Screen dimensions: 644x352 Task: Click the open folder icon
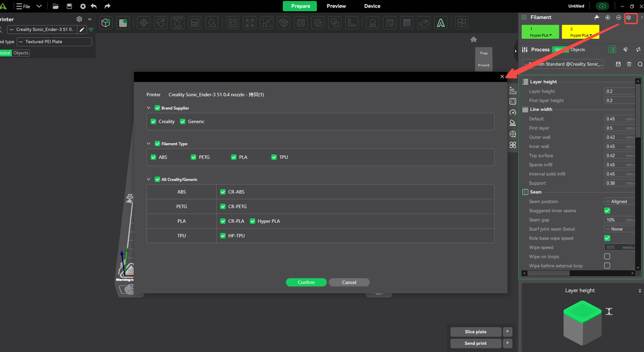(x=55, y=6)
